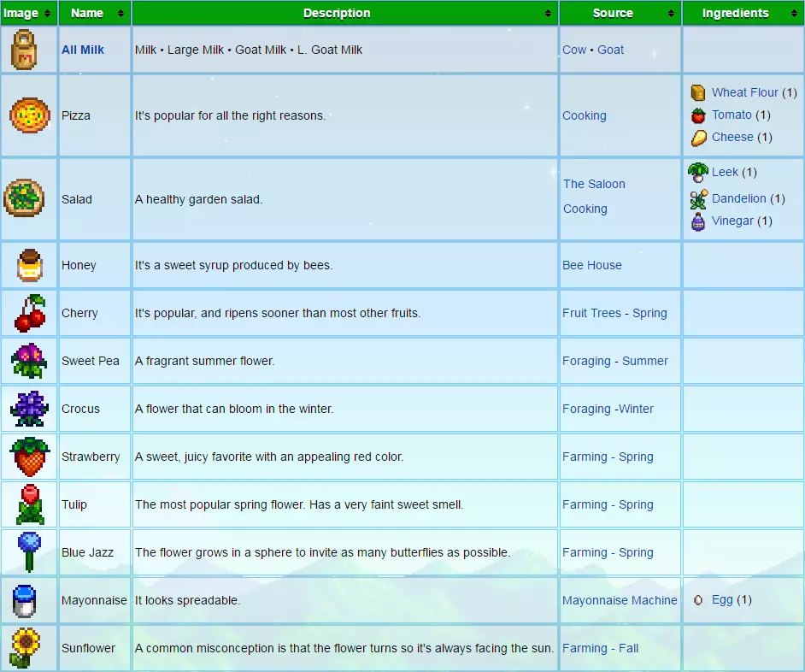Open Farming link in Strawberry row
The height and width of the screenshot is (672, 805).
(585, 457)
